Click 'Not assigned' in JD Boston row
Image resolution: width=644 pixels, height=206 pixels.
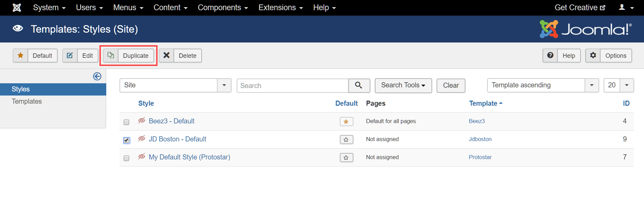point(382,139)
